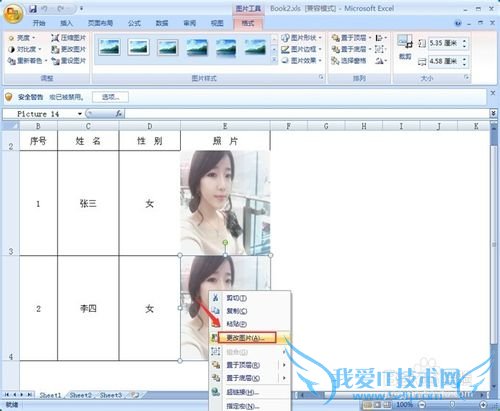Click the Undo arrow in quick access toolbar
500x411 pixels.
click(x=44, y=9)
